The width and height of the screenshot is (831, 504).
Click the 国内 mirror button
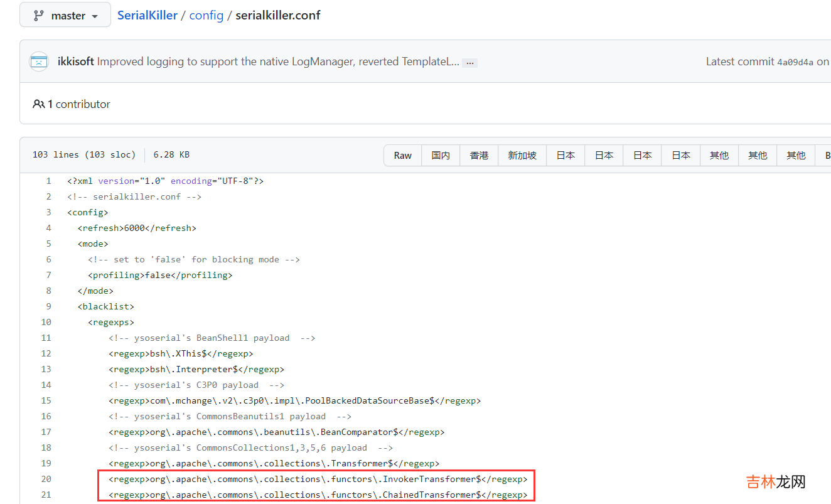click(441, 155)
